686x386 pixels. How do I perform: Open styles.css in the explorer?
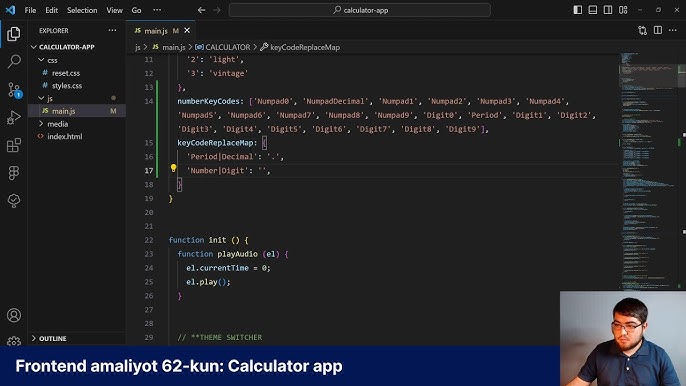pyautogui.click(x=67, y=86)
